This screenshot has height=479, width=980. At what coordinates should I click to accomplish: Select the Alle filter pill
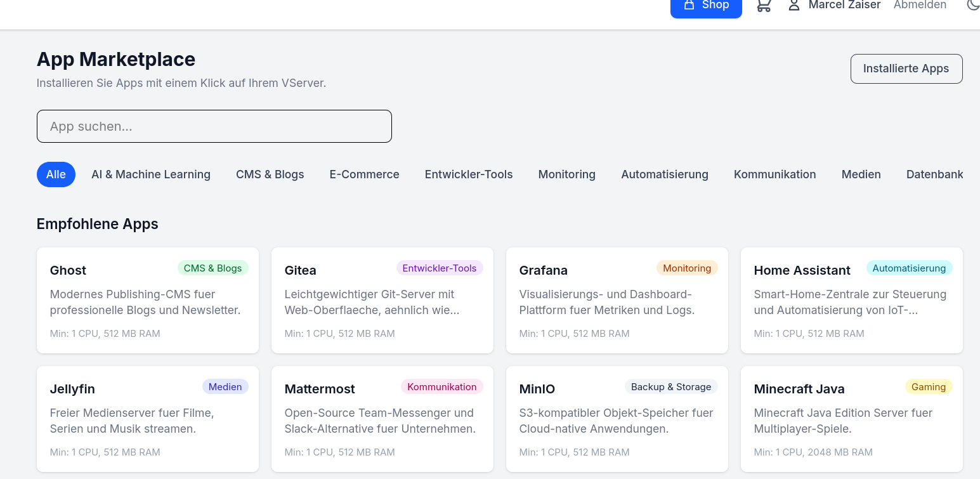click(56, 174)
